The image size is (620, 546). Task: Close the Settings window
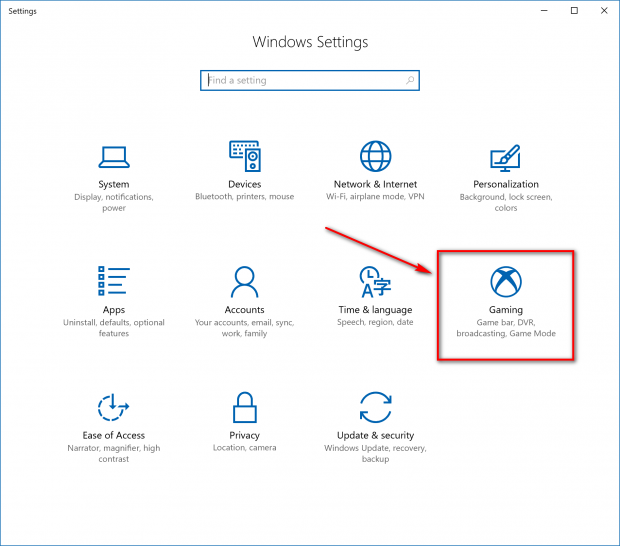click(602, 11)
